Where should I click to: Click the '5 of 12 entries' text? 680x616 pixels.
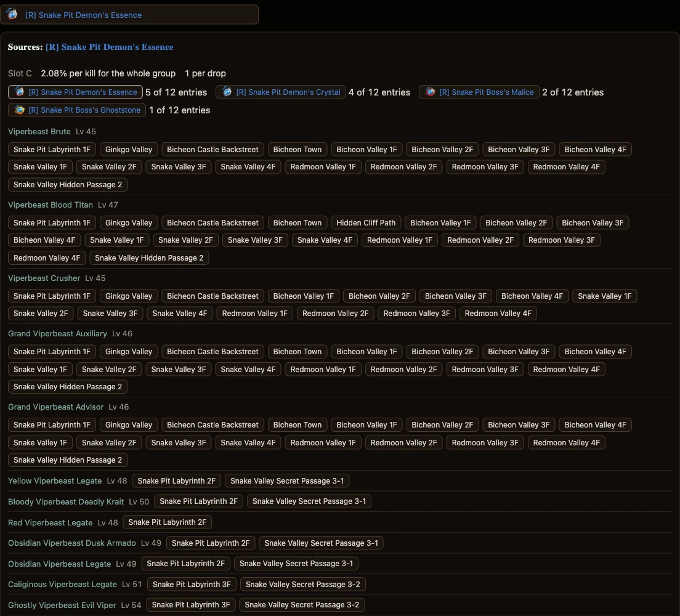coord(176,92)
